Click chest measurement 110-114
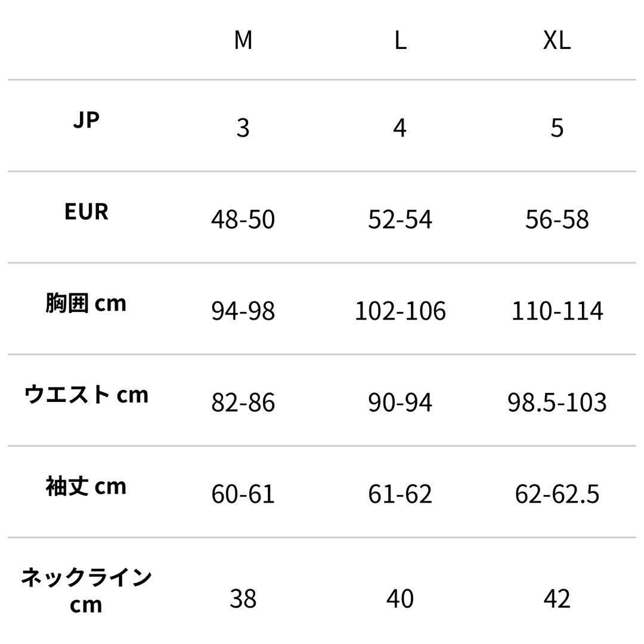The image size is (644, 644). tap(557, 311)
